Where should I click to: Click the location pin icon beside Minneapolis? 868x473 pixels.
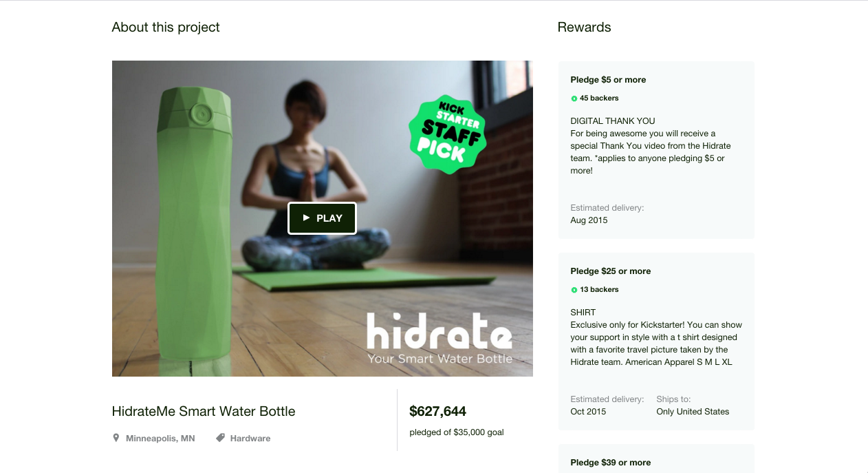click(x=116, y=438)
